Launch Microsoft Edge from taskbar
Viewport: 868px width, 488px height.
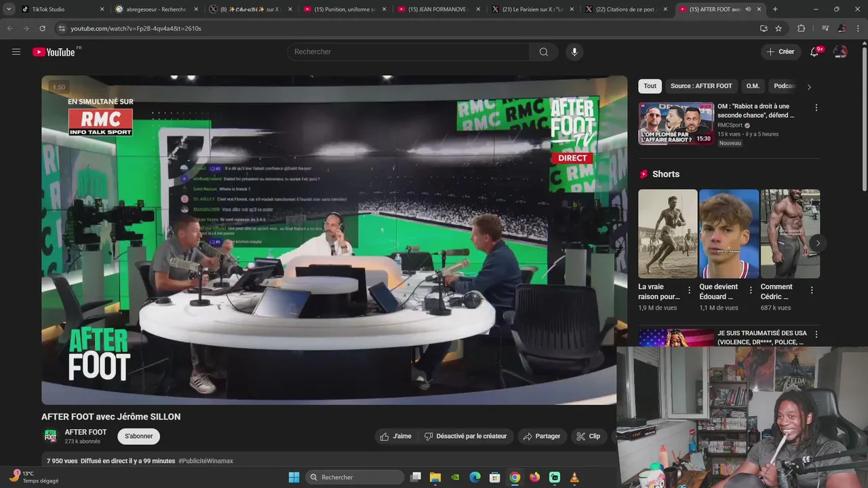pos(475,477)
